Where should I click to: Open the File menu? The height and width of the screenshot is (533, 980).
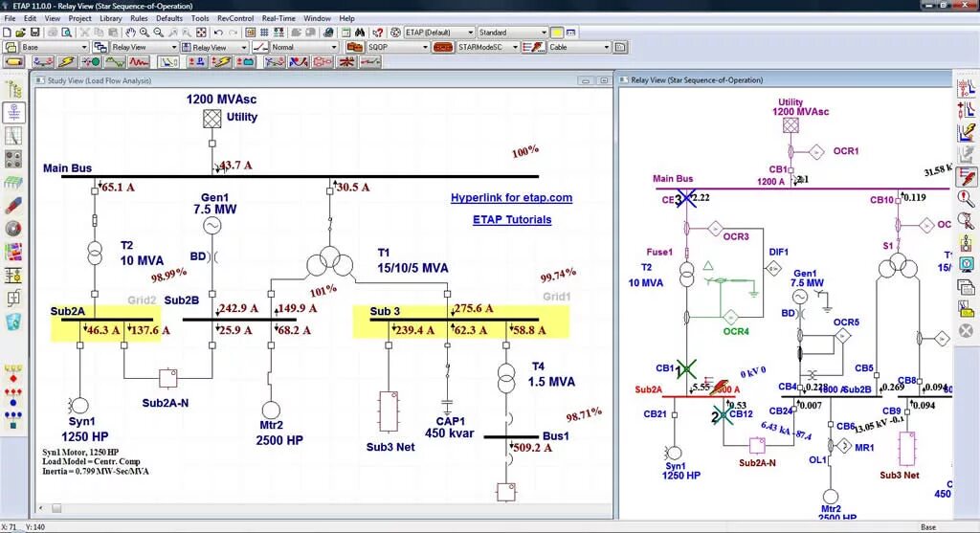[10, 18]
